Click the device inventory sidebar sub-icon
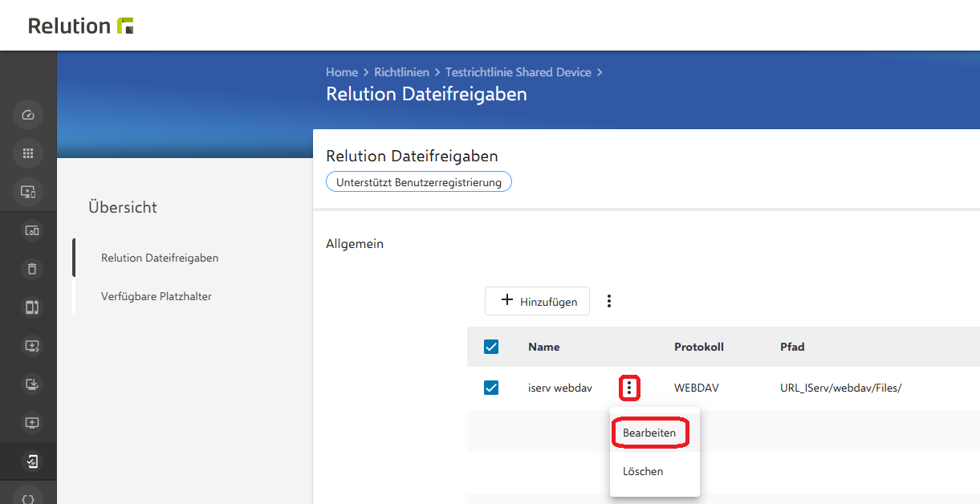980x504 pixels. click(x=32, y=231)
